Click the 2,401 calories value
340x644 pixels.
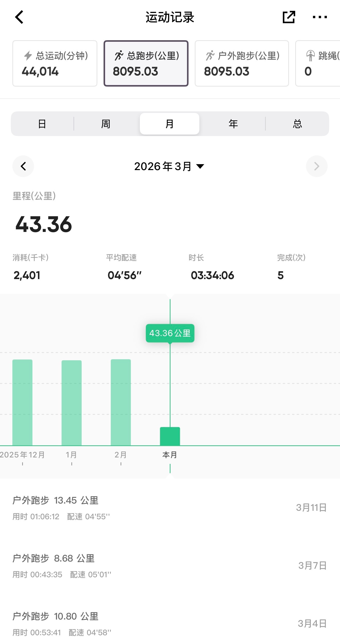pyautogui.click(x=27, y=275)
